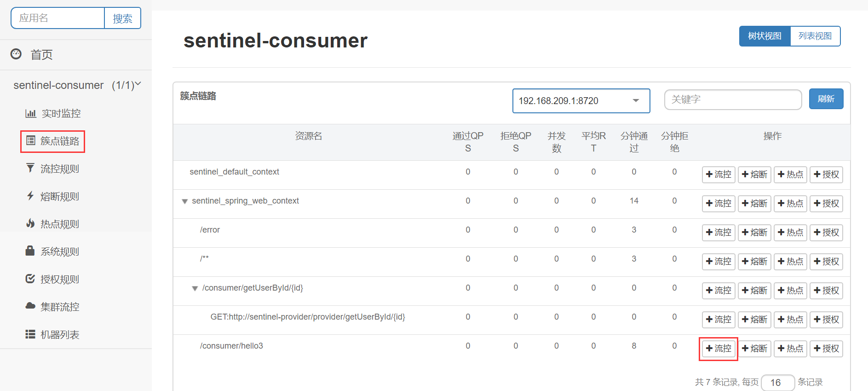Select the /error resource name
This screenshot has height=391, width=868.
210,230
